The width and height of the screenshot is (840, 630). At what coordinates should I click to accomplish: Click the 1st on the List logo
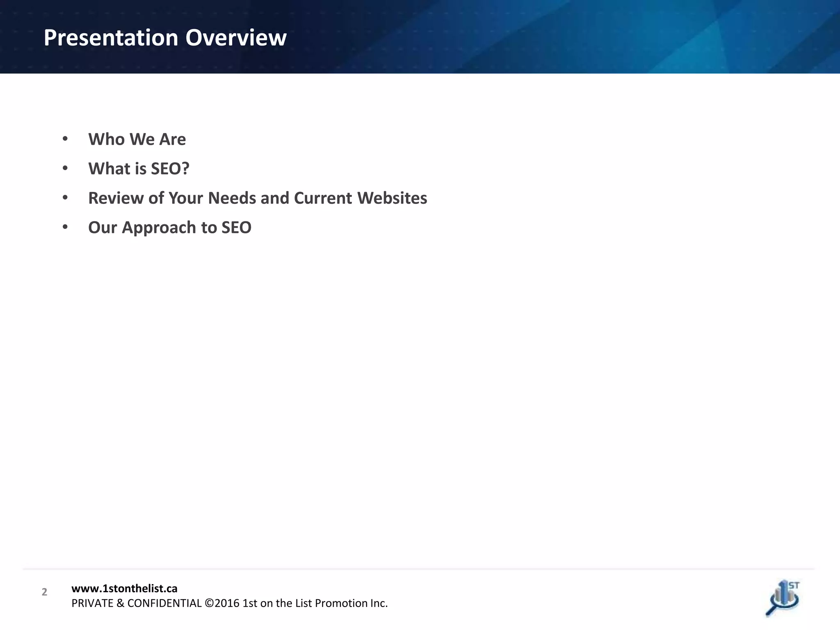click(x=783, y=598)
